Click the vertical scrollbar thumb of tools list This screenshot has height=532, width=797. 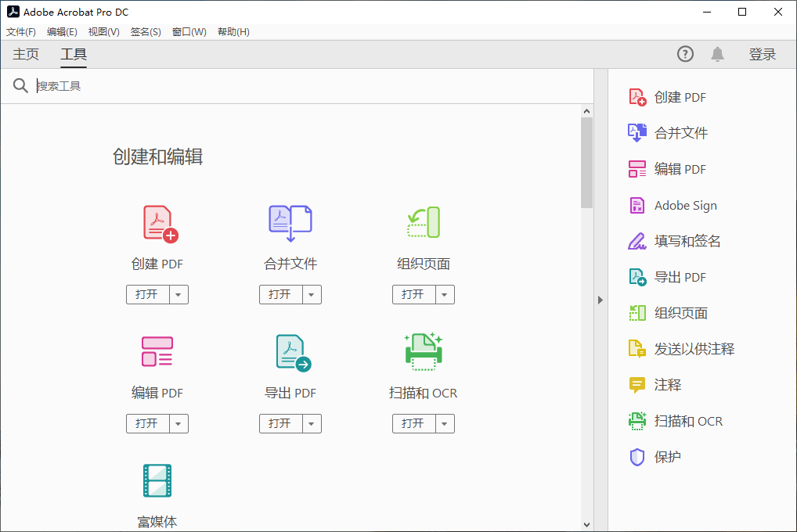586,163
